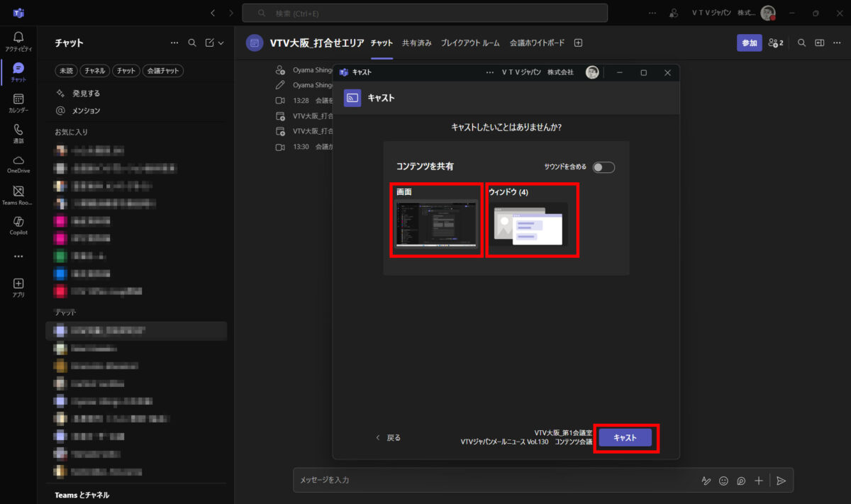Viewport: 851px width, 504px height.
Task: Show the participants list in meeting chat
Action: coord(776,43)
